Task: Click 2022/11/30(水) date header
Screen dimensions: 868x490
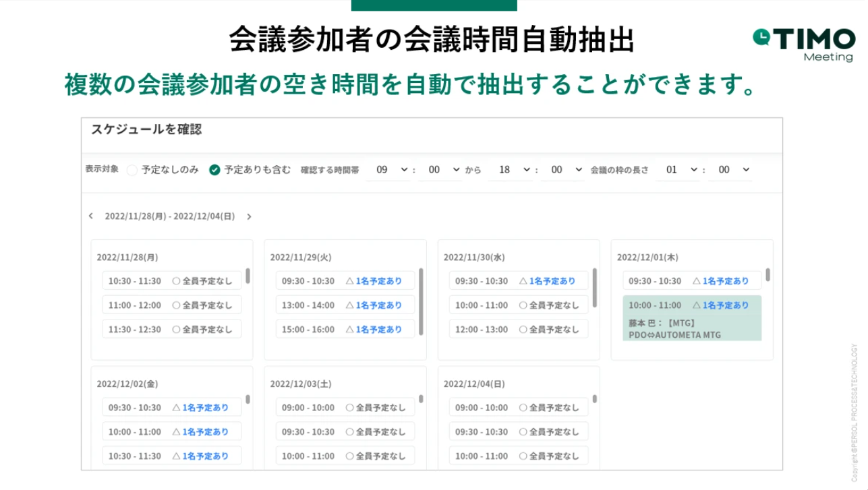Action: (474, 257)
